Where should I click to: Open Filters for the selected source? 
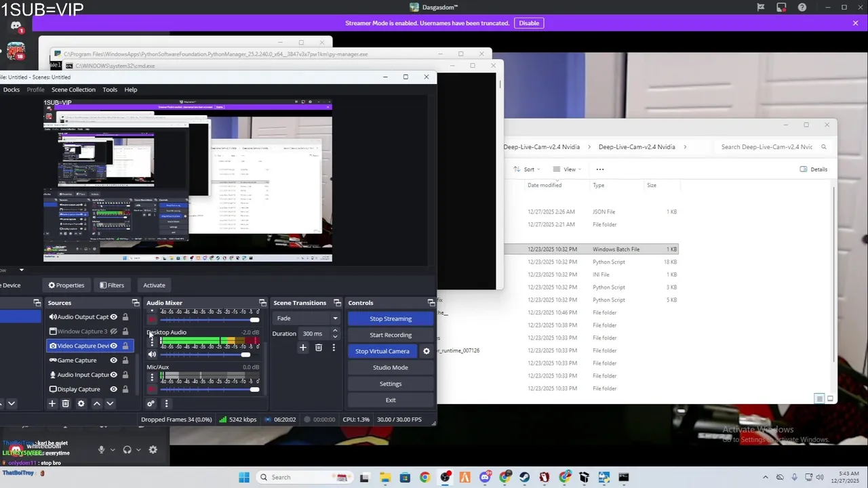coord(112,285)
